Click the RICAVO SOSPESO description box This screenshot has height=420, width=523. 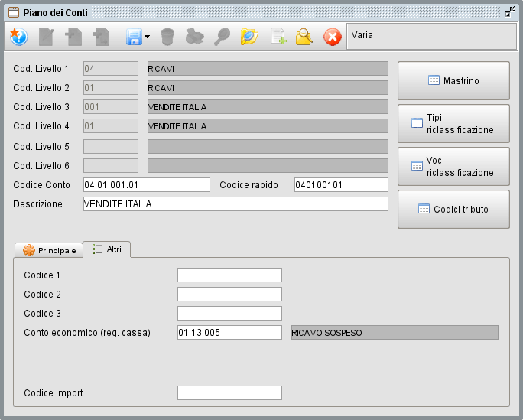[x=395, y=333]
